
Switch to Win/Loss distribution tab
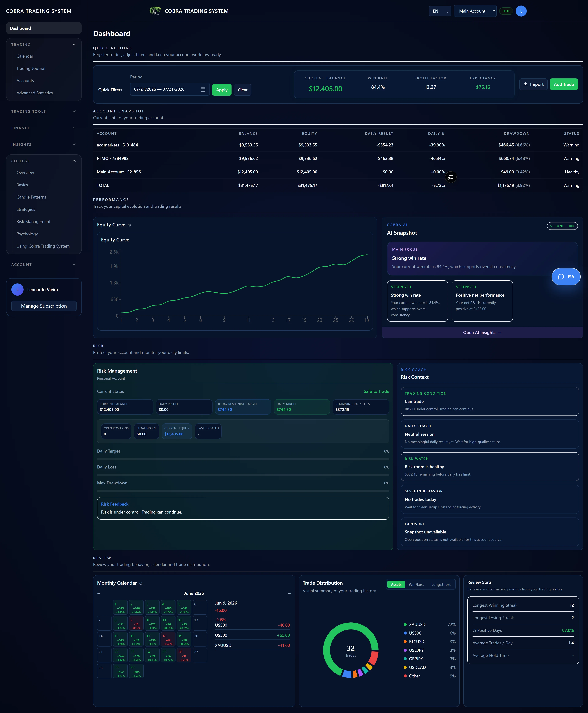pos(416,585)
